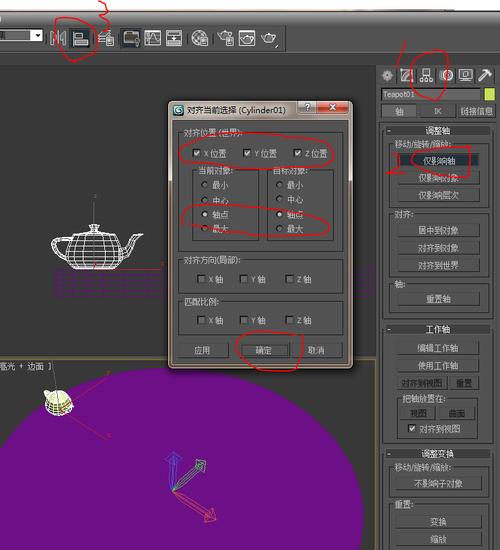Click the 不影响子对象 button
Image resolution: width=500 pixels, height=550 pixels.
(x=439, y=484)
